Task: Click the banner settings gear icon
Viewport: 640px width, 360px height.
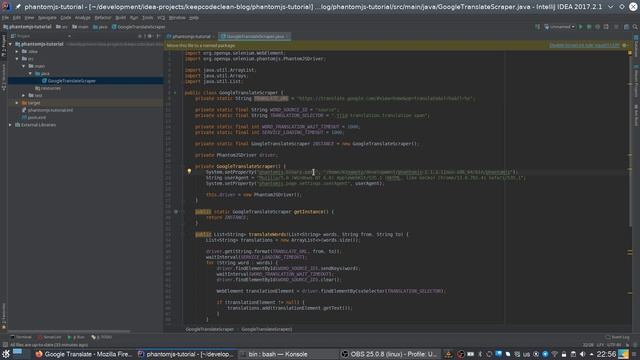Action: pos(624,45)
